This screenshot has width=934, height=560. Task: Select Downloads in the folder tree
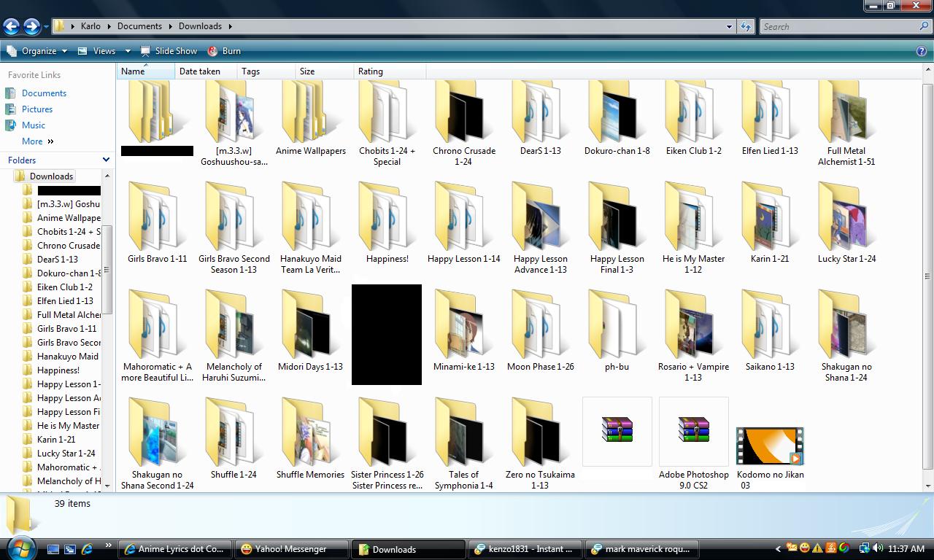(x=51, y=176)
